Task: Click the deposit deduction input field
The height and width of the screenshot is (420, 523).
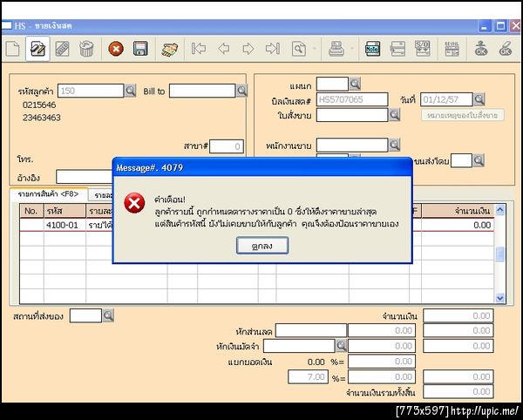Action: [299, 346]
